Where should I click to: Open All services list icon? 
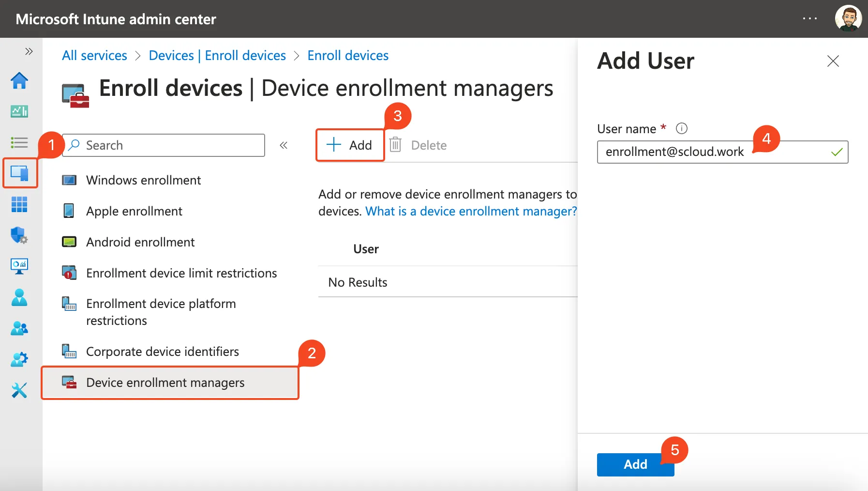click(x=19, y=142)
